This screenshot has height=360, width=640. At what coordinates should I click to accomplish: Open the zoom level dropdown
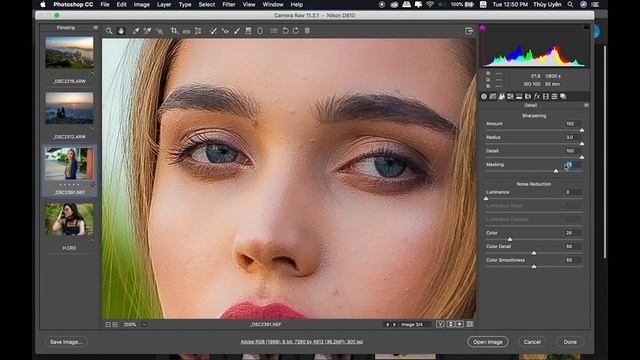144,324
